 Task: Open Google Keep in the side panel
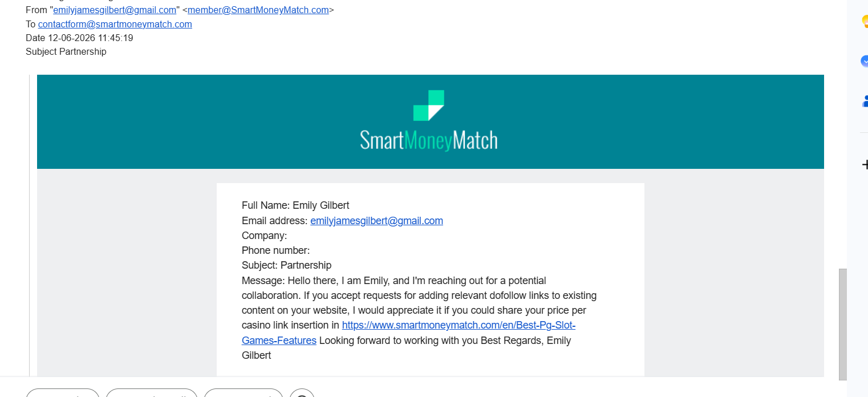point(865,22)
